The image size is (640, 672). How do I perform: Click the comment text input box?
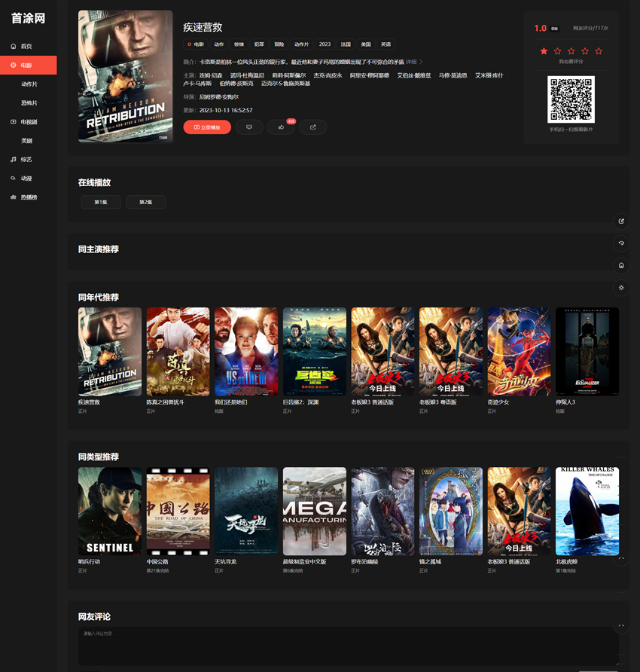tap(346, 646)
